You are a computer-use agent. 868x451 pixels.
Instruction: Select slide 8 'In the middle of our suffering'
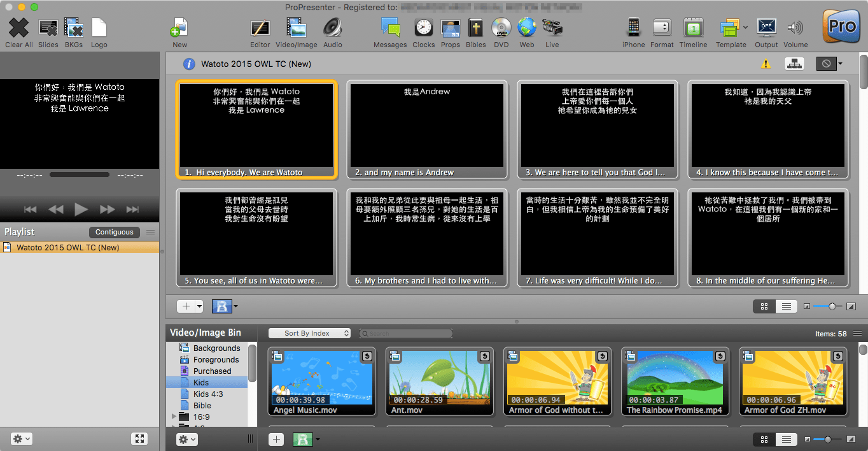click(x=767, y=238)
